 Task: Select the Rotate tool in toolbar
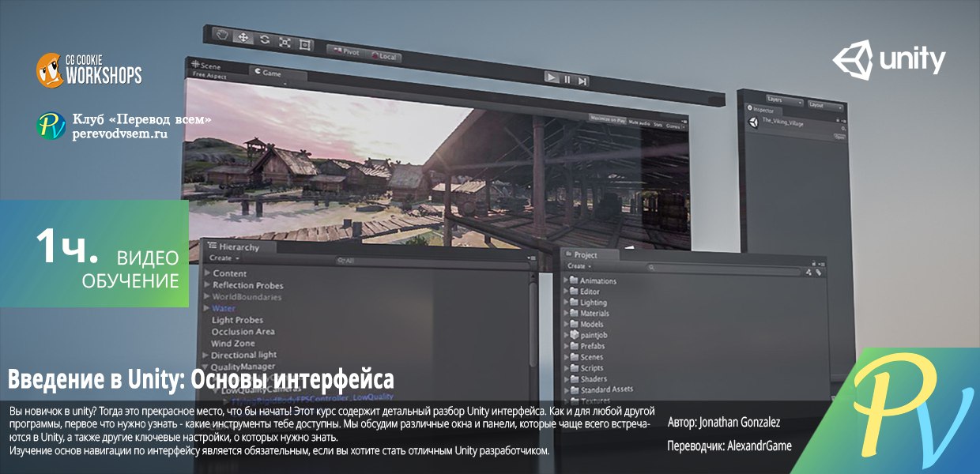coord(264,39)
